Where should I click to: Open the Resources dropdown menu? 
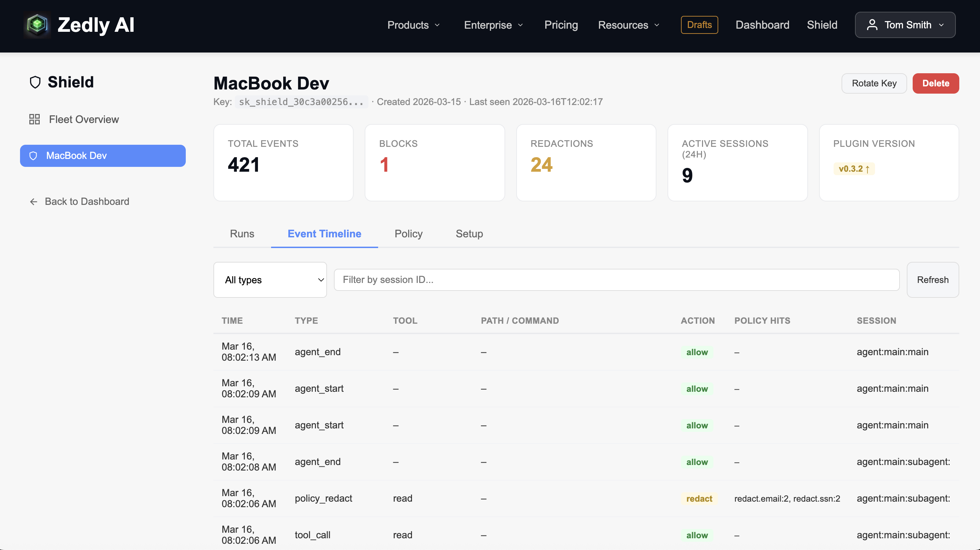click(x=628, y=25)
